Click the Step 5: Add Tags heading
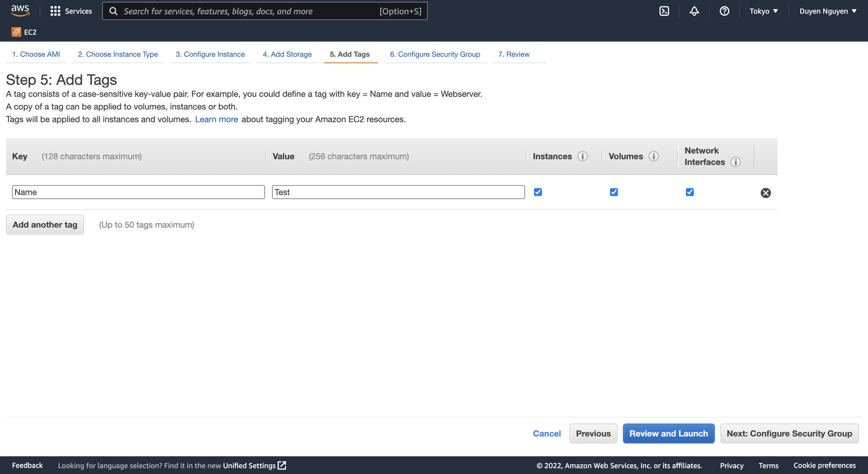The image size is (868, 474). (x=62, y=80)
